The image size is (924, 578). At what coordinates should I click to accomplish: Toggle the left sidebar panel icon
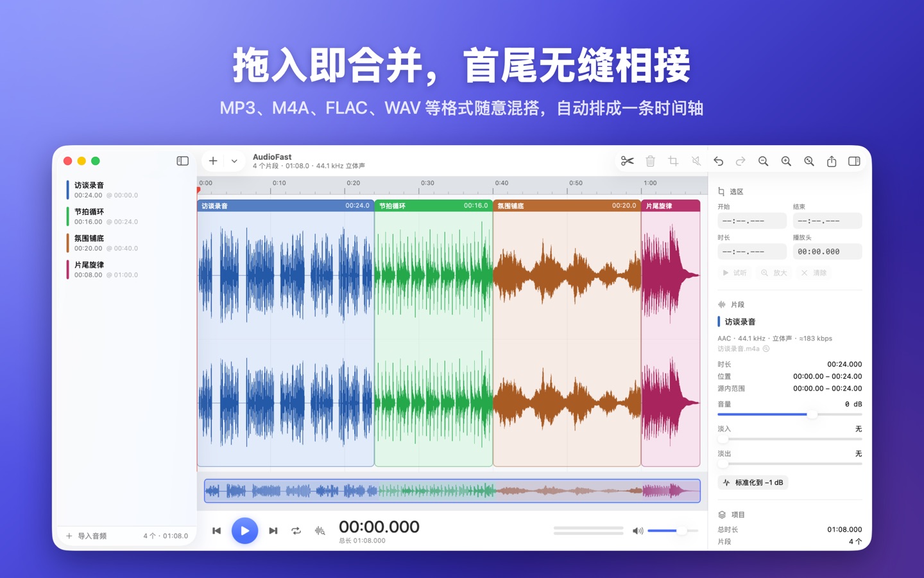[183, 161]
